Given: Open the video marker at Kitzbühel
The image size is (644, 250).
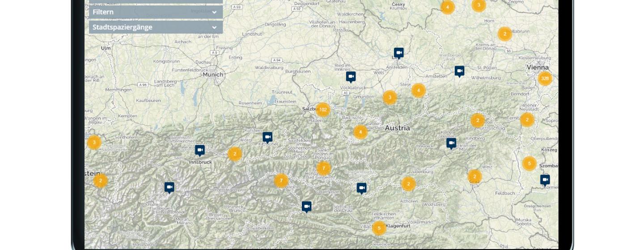Looking at the screenshot, I should pyautogui.click(x=267, y=137).
